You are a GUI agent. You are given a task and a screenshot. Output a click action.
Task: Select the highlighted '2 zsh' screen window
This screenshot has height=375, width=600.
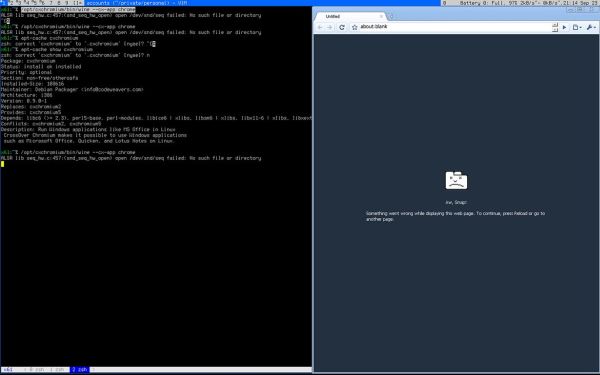(x=80, y=370)
